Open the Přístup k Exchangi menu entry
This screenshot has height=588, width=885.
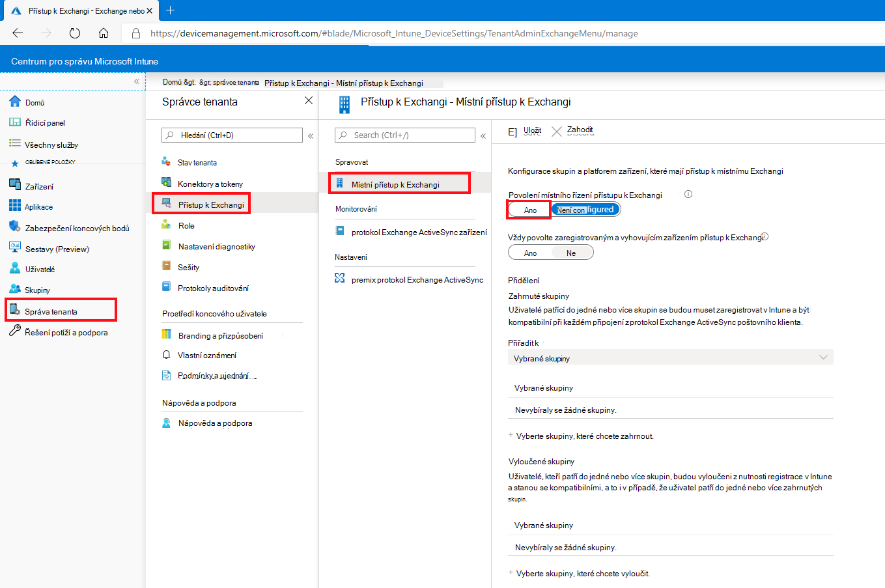click(202, 204)
